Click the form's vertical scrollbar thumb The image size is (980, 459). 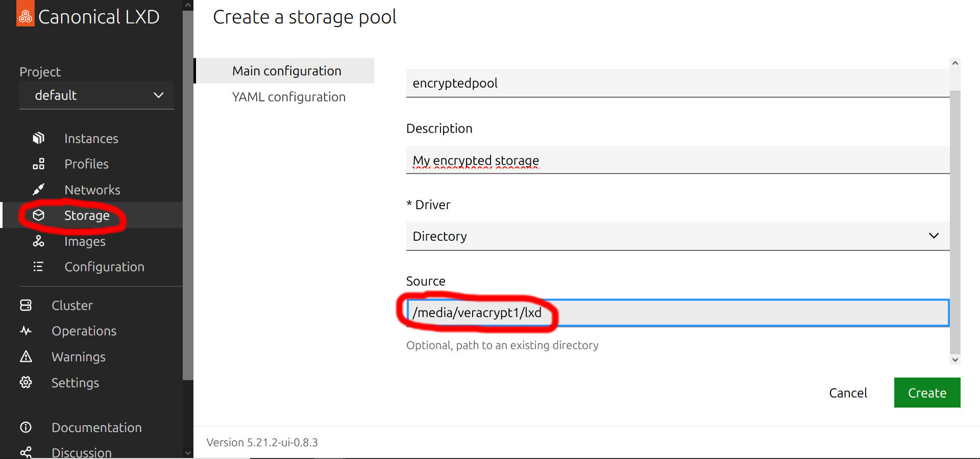(955, 222)
